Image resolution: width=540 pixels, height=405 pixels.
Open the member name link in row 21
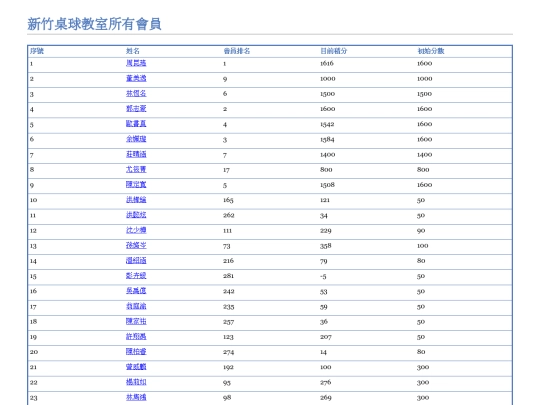136,367
